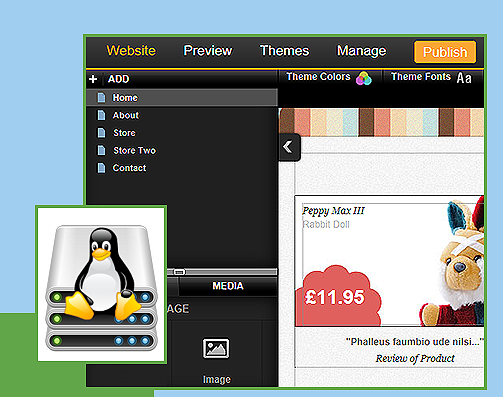503x397 pixels.
Task: Click the Theme Fonts Aa icon
Action: (464, 78)
